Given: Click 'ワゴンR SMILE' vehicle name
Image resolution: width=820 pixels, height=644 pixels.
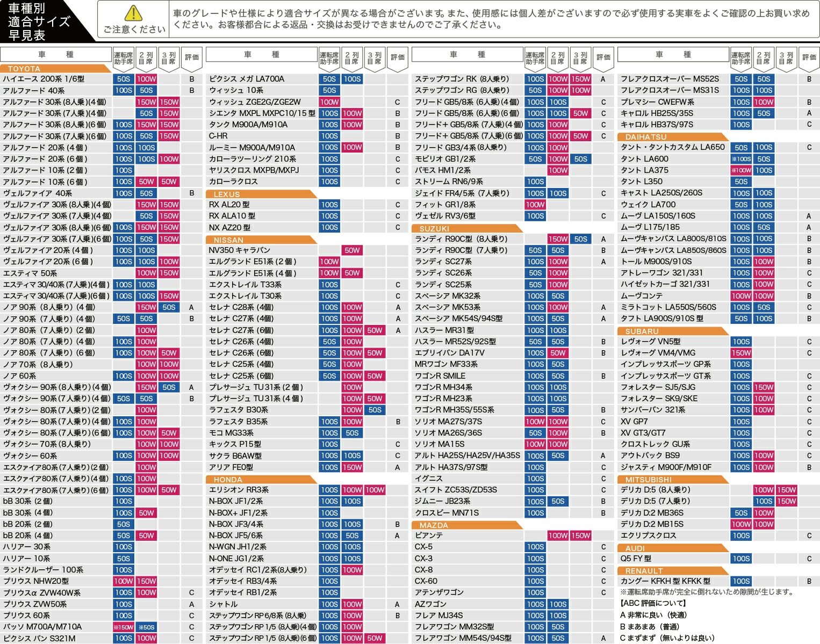Looking at the screenshot, I should (440, 376).
